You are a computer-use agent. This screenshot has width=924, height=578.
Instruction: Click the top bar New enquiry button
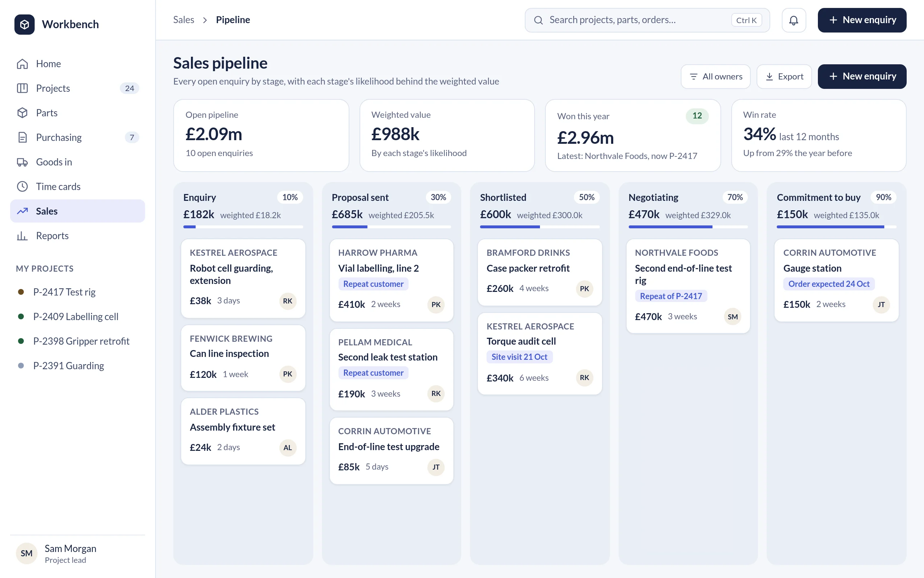[862, 20]
